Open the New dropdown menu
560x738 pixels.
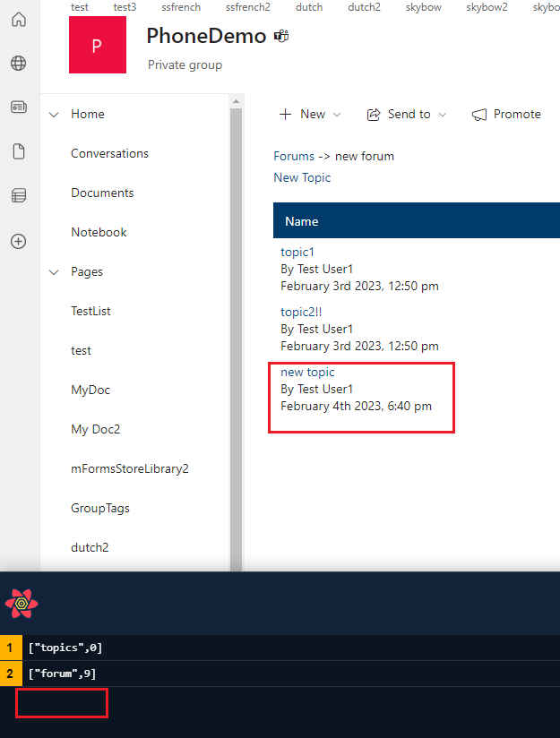[310, 115]
